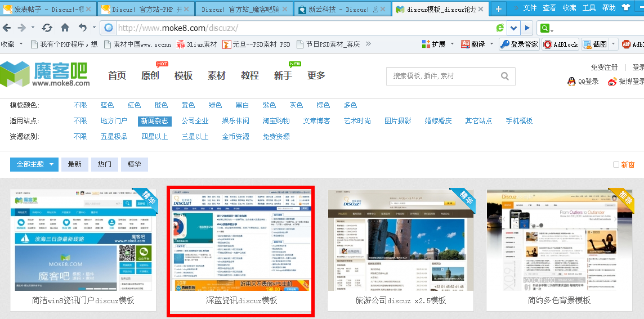Open the 3lian素材 bookmark
Screen dimensions: 644x319
click(x=196, y=44)
